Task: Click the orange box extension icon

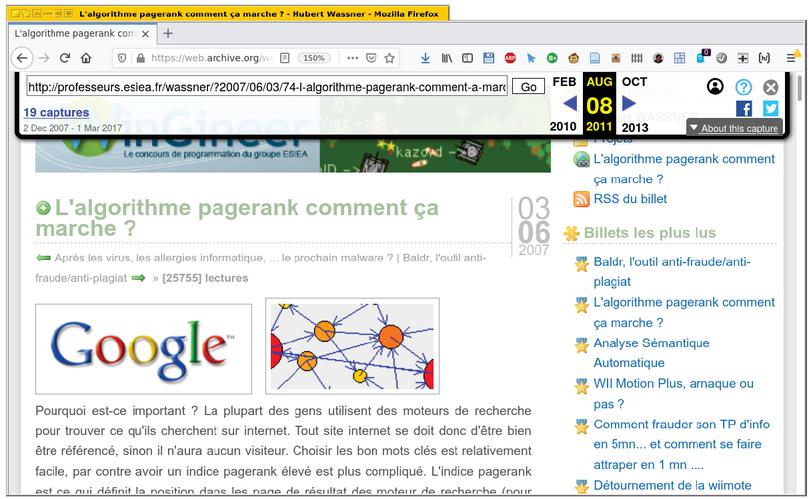Action: (x=616, y=58)
